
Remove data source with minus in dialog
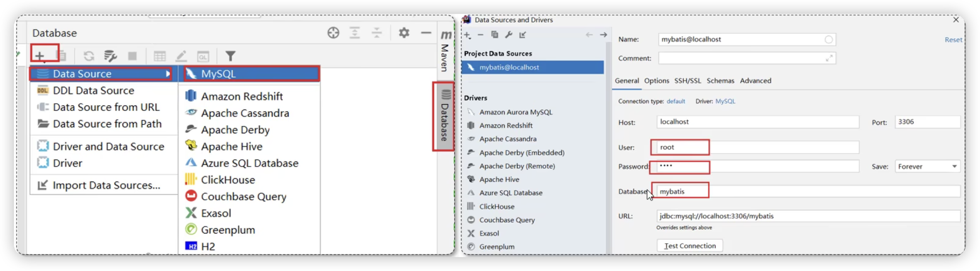pos(480,35)
